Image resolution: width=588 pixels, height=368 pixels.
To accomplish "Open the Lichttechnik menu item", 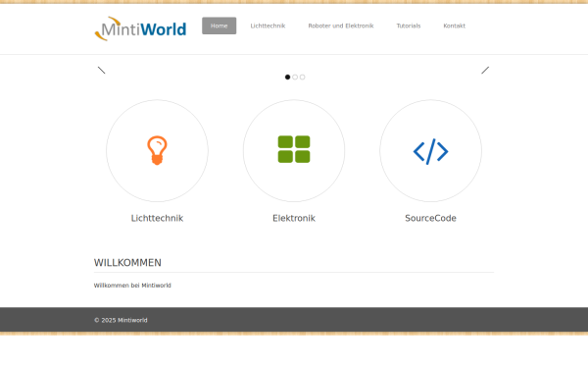I will [268, 26].
